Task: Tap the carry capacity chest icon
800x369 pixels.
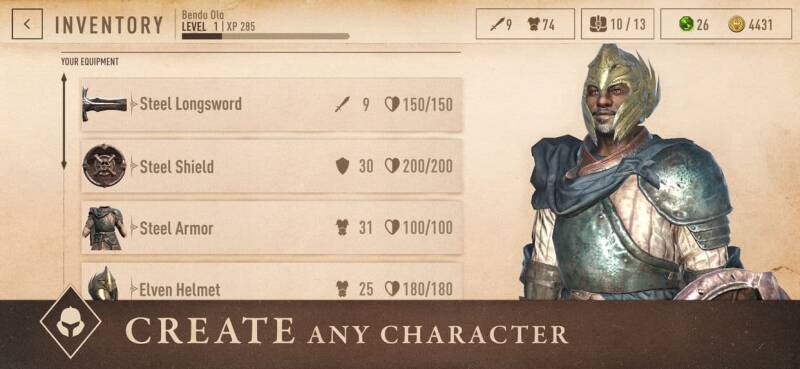Action: tap(598, 24)
